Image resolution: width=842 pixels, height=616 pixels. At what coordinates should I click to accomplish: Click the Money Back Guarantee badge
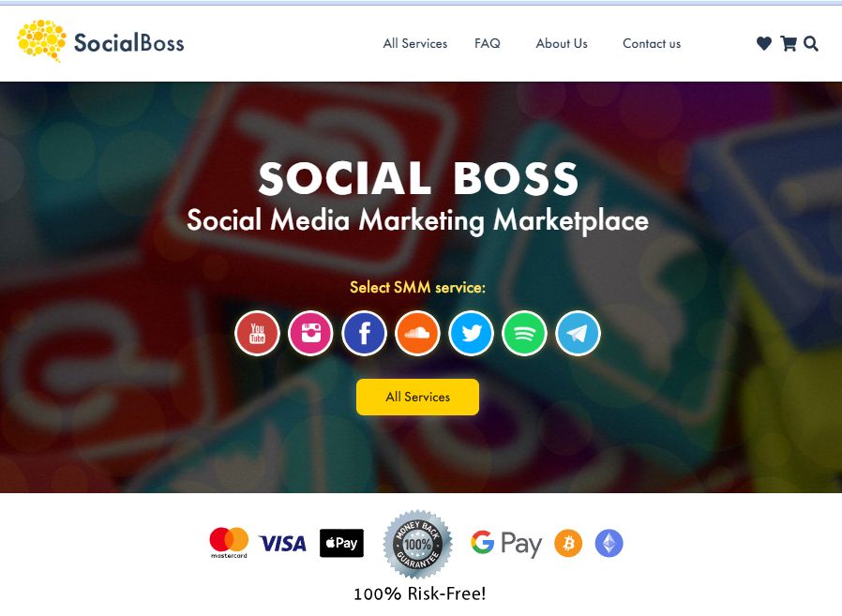(417, 544)
